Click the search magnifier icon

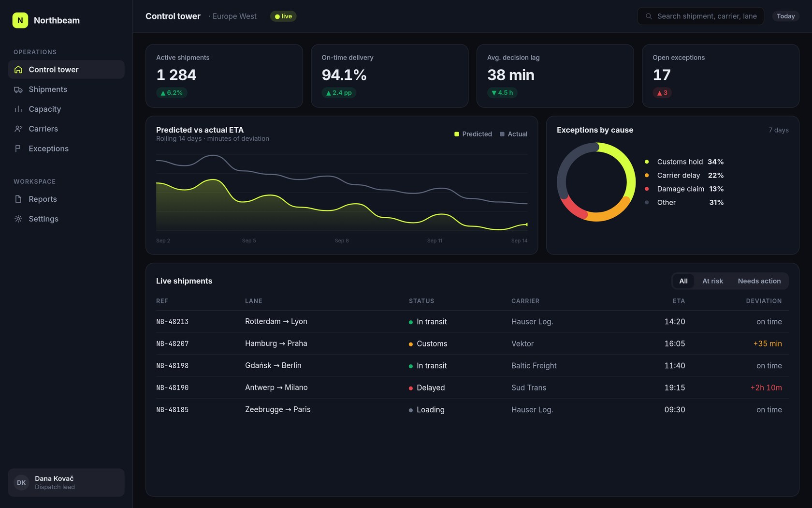(649, 16)
